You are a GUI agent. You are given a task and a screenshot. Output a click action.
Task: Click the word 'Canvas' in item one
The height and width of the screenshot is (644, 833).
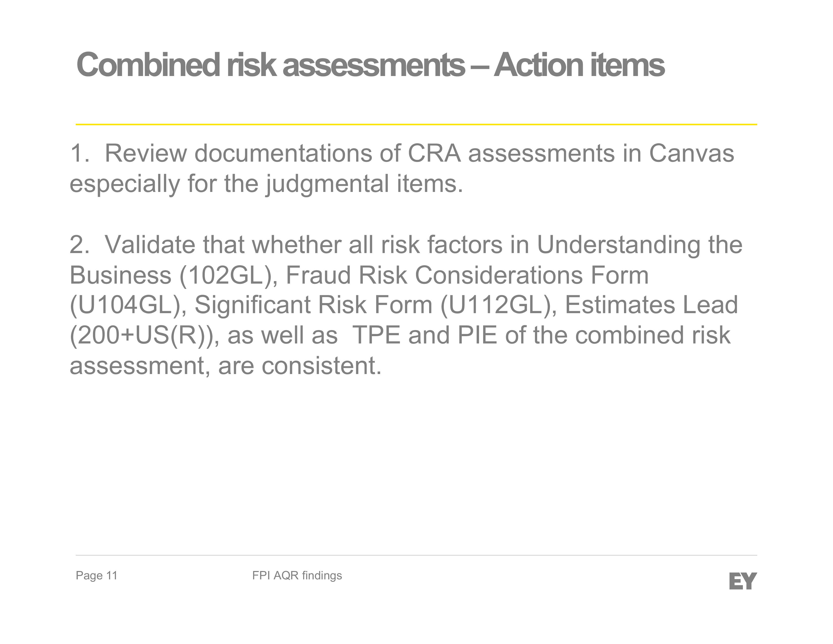pos(691,153)
